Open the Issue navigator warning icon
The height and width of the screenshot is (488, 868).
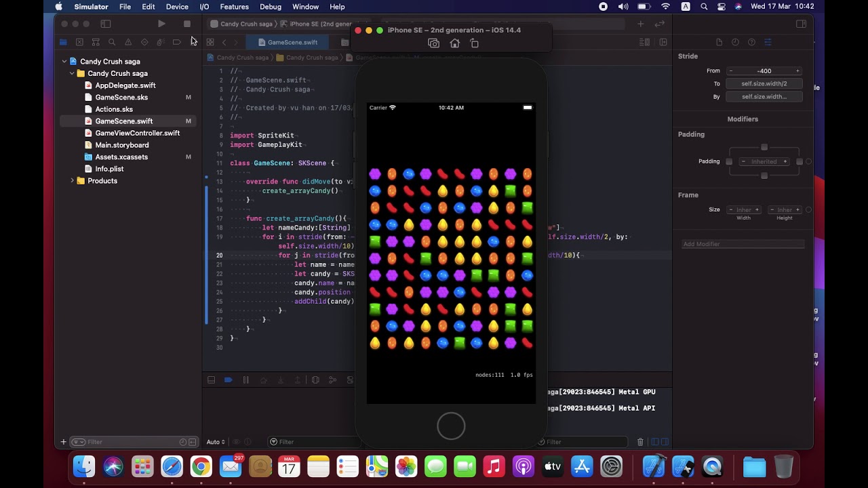[x=128, y=42]
